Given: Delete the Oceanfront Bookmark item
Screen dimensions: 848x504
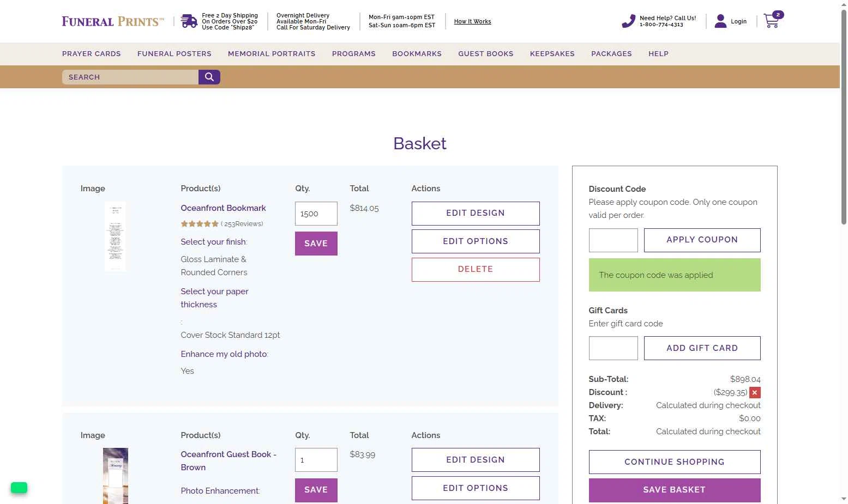Looking at the screenshot, I should (x=476, y=269).
